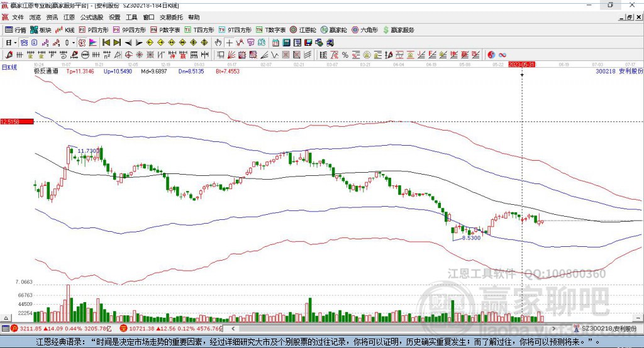Viewport: 644px width, 348px height.
Task: Toggle the highlighted 极 channel indicator icon
Action: (82, 43)
